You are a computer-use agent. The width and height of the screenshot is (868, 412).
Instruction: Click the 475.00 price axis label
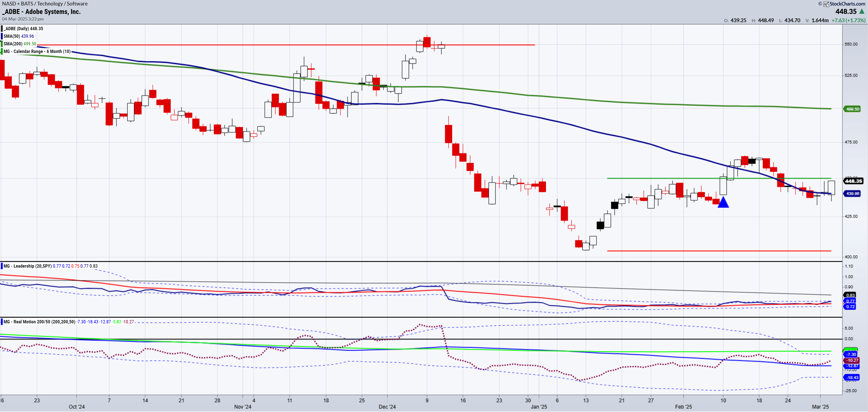(x=851, y=142)
